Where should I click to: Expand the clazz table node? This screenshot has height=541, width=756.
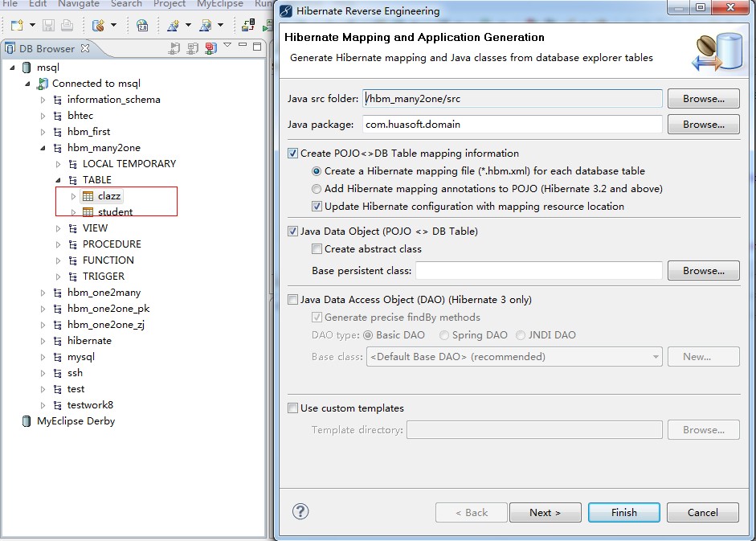tap(73, 196)
